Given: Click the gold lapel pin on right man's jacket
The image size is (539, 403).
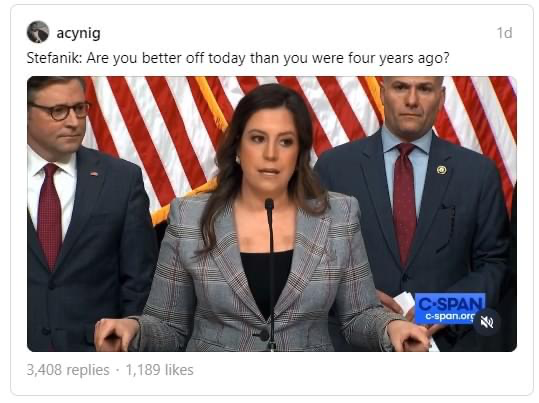Looking at the screenshot, I should [x=442, y=170].
